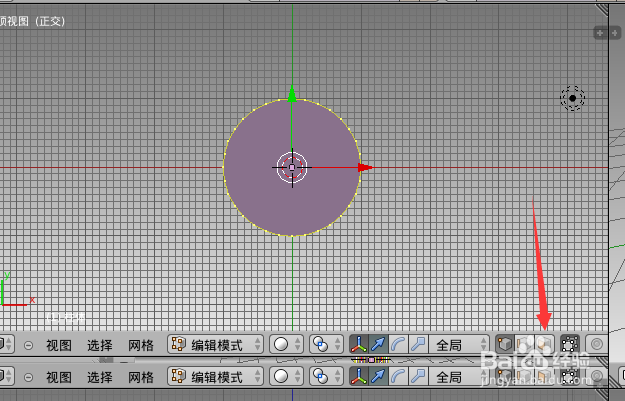Select the lamp object in the viewport
The width and height of the screenshot is (625, 401).
[x=572, y=98]
